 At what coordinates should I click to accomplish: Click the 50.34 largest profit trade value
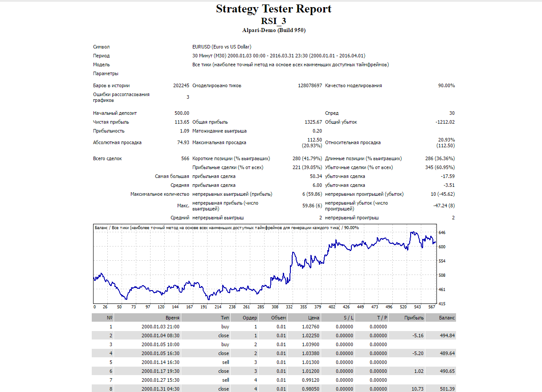(316, 176)
